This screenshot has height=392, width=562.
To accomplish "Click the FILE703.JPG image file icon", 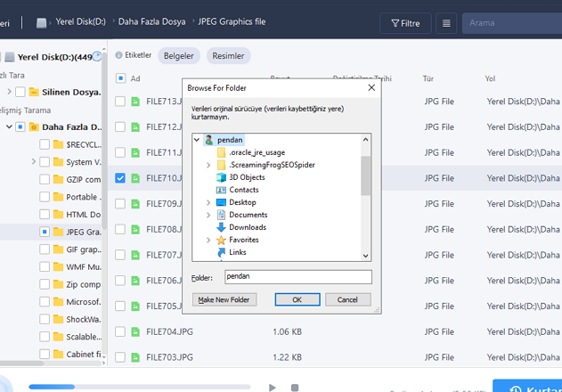I will point(135,357).
